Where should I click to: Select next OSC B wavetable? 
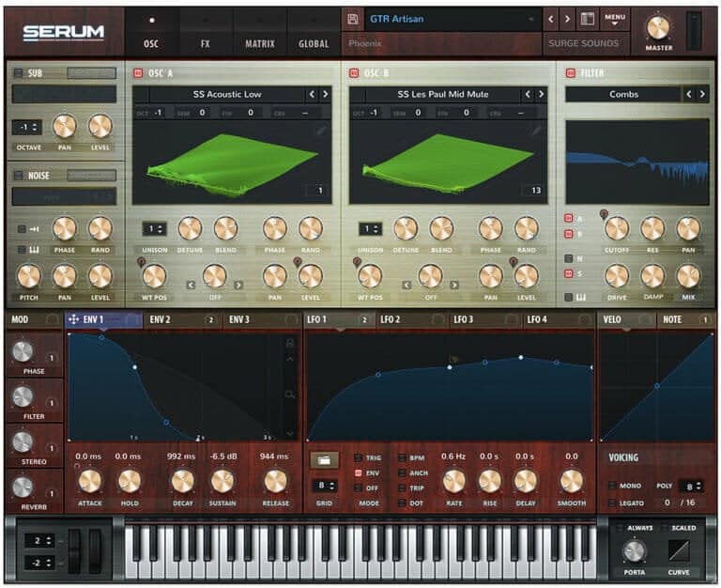click(541, 94)
